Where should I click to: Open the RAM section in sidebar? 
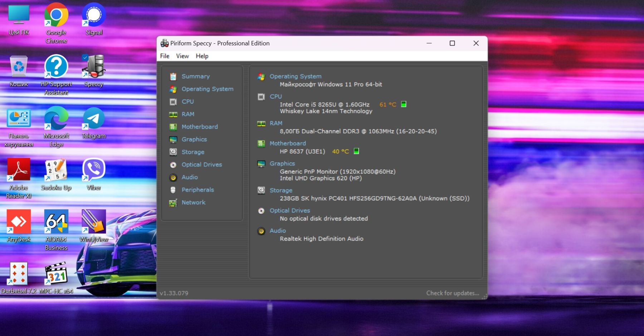(188, 114)
